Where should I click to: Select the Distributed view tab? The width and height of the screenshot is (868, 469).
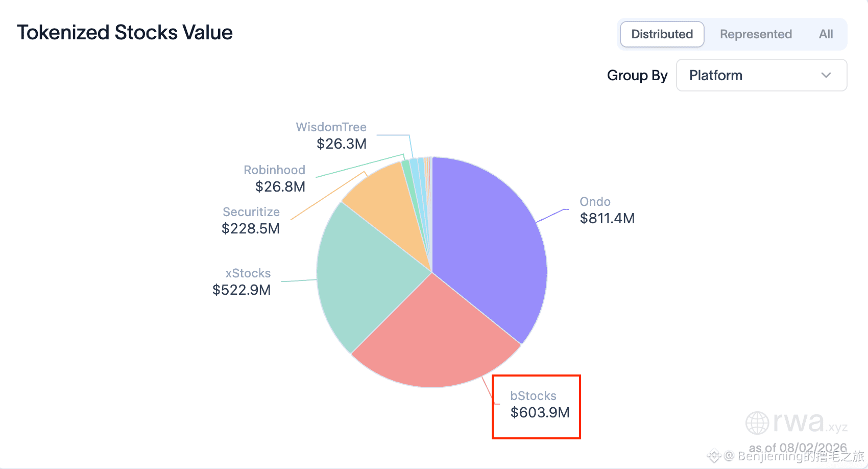click(662, 34)
